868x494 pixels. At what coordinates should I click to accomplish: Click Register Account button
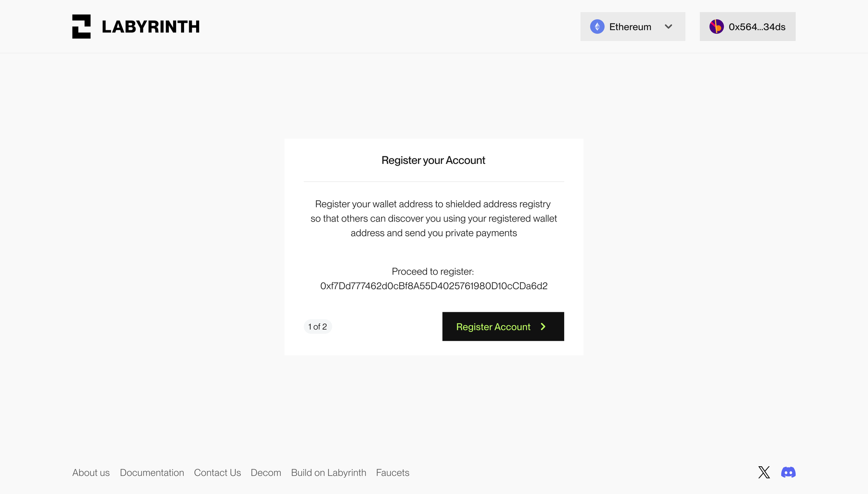pyautogui.click(x=503, y=326)
